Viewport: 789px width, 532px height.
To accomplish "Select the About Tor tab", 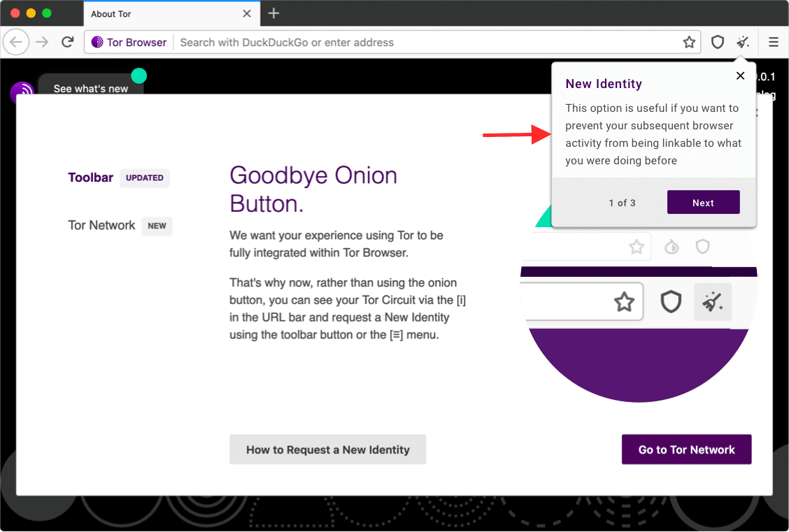I will (171, 13).
